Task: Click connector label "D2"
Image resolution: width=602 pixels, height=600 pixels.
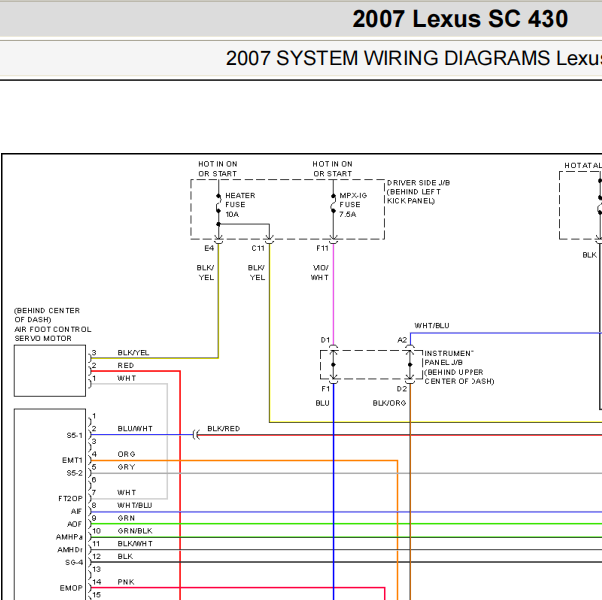Action: (402, 389)
